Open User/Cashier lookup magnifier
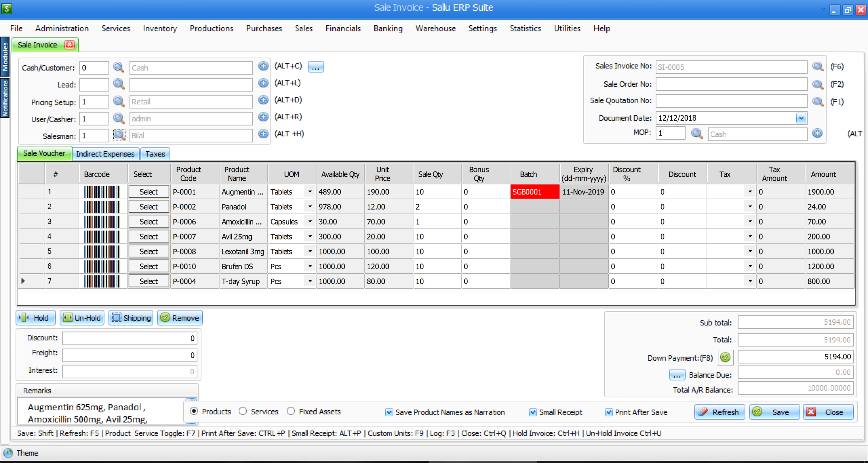The width and height of the screenshot is (868, 463). (x=119, y=118)
